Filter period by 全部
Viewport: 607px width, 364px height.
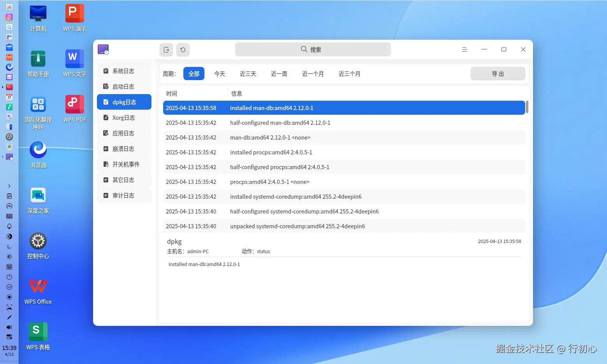pos(194,74)
